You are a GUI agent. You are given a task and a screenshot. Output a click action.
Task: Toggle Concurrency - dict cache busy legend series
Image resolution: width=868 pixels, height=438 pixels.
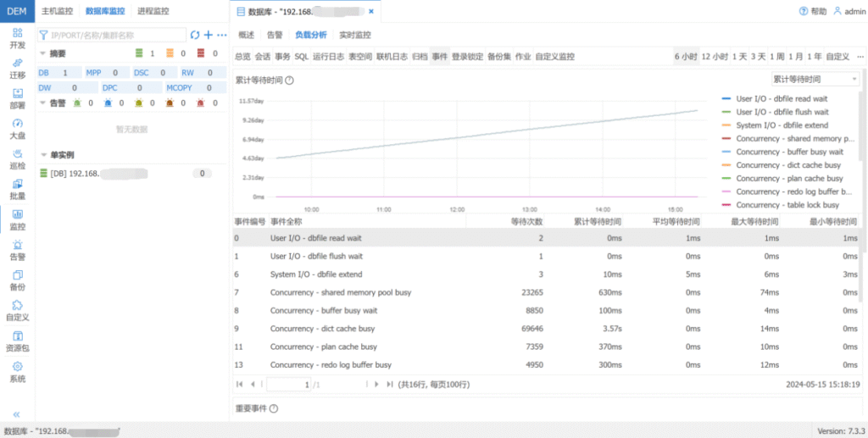point(787,165)
